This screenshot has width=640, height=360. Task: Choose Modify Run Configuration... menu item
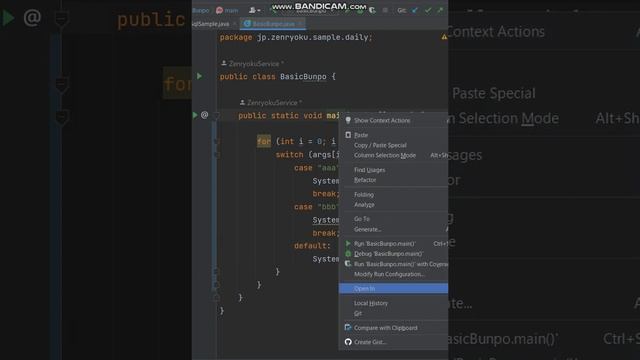pyautogui.click(x=393, y=274)
